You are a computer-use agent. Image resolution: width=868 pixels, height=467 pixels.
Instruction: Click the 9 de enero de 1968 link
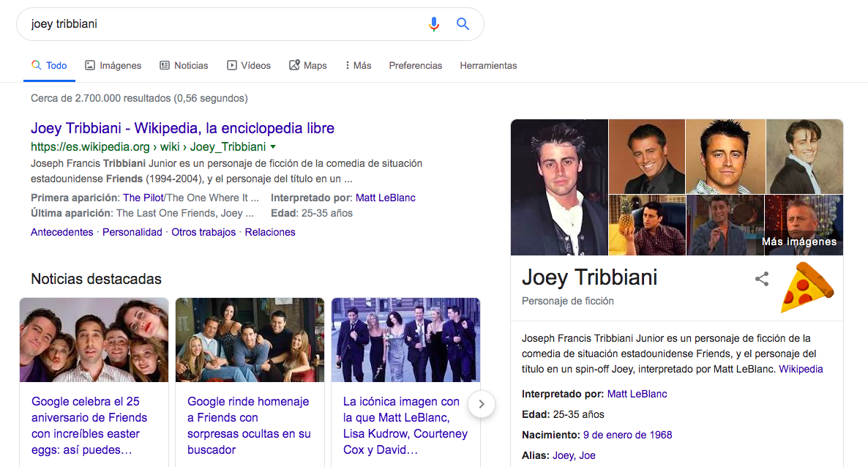tap(627, 435)
